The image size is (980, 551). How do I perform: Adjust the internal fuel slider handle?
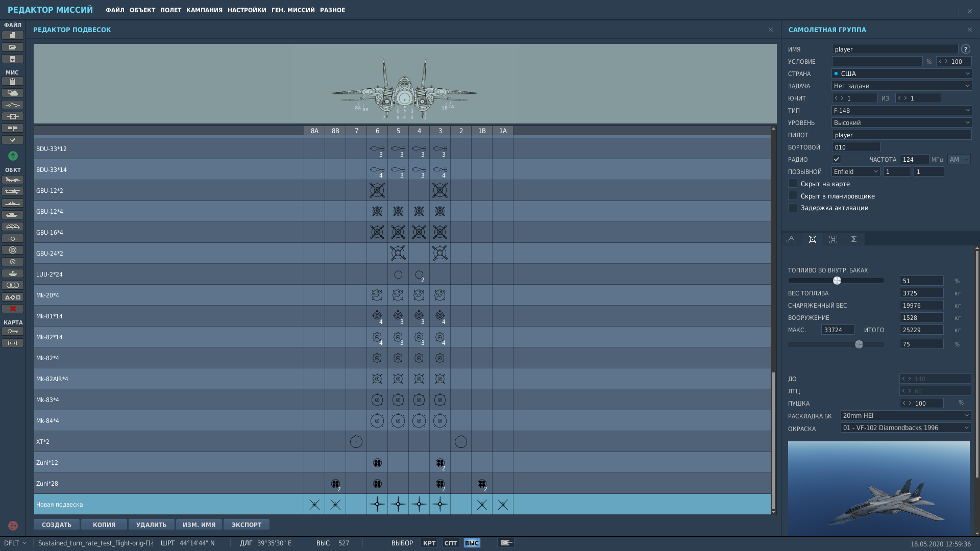tap(837, 281)
